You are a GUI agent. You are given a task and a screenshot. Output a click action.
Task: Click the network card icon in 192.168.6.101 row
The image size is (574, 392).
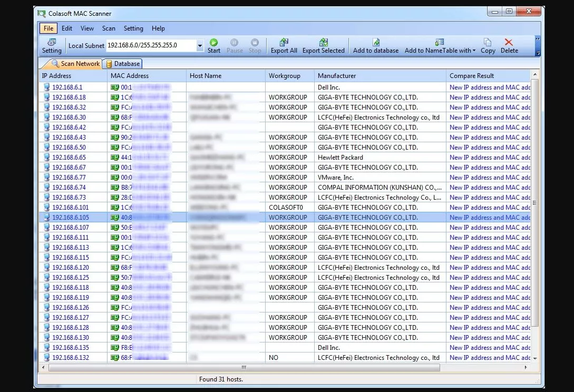tap(114, 208)
